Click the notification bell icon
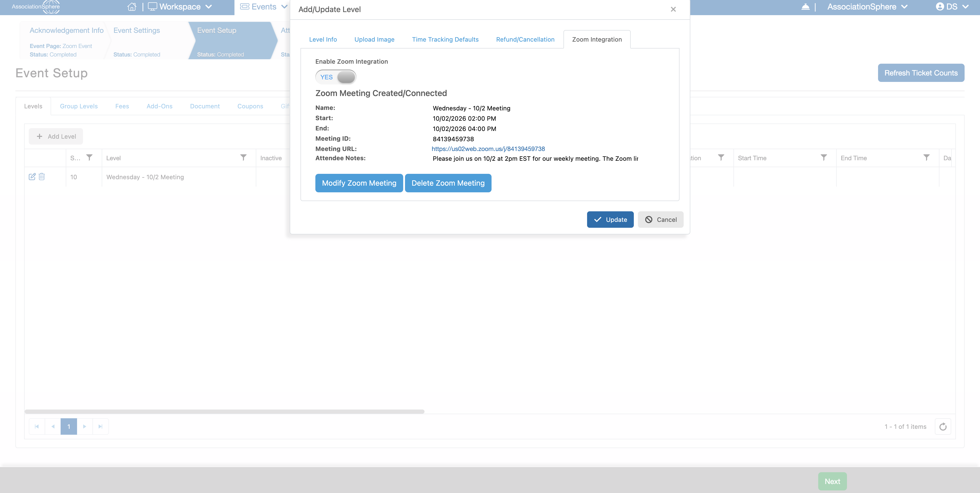 click(805, 7)
